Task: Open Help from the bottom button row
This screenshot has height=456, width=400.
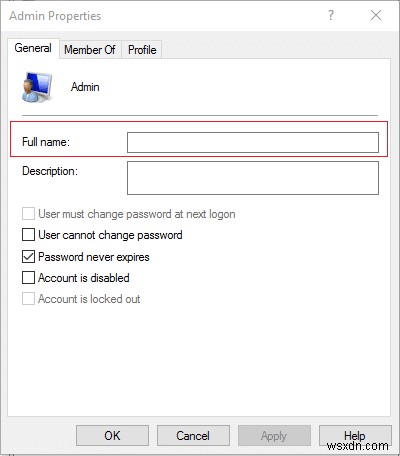Action: 355,436
